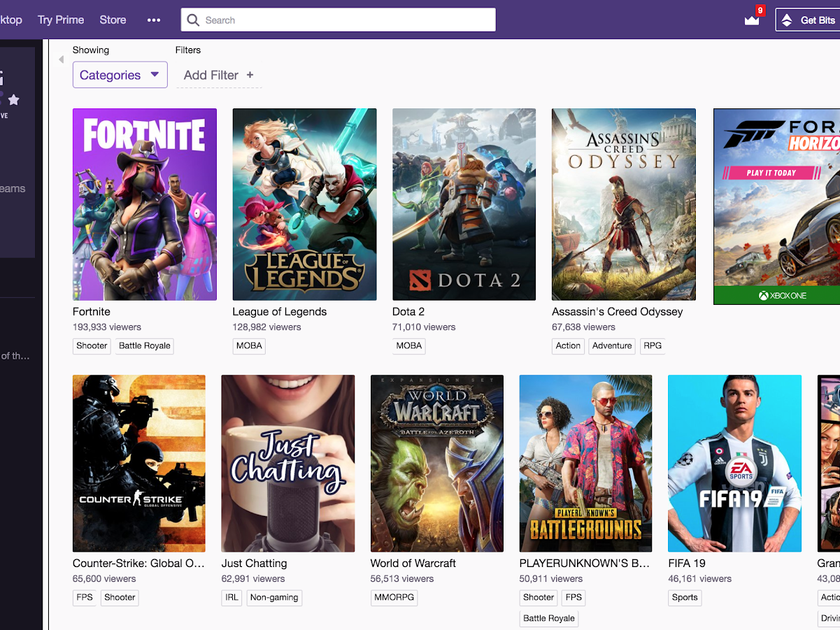This screenshot has height=630, width=840.
Task: Select Battle Royale tag under PLAYERUNKNOWN'S BATTLEGROUNDS
Action: click(549, 618)
